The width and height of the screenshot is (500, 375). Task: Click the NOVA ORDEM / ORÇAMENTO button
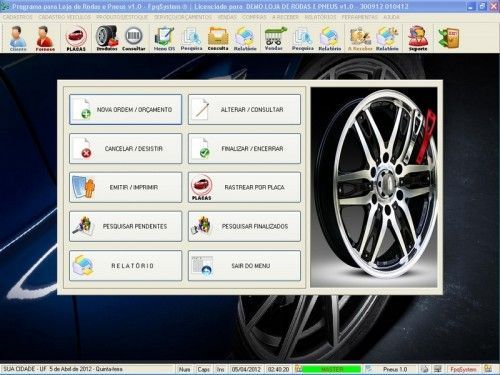126,109
